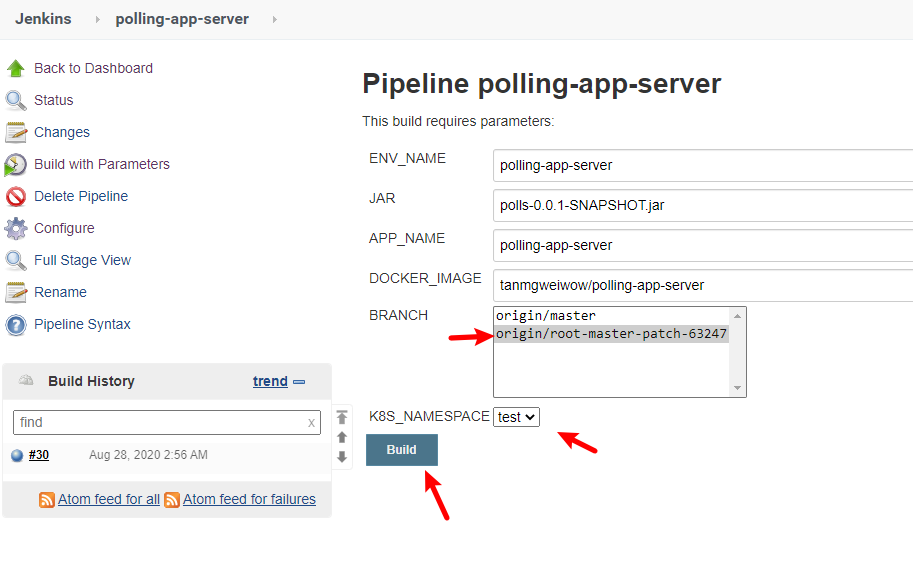Click the red Delete Pipeline icon
The image size is (913, 576).
[16, 197]
